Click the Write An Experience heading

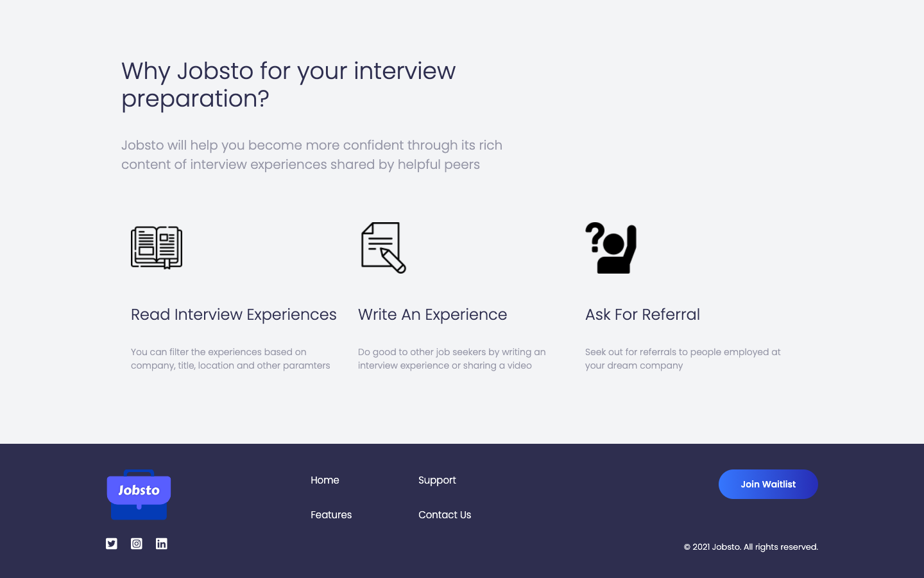[432, 315]
